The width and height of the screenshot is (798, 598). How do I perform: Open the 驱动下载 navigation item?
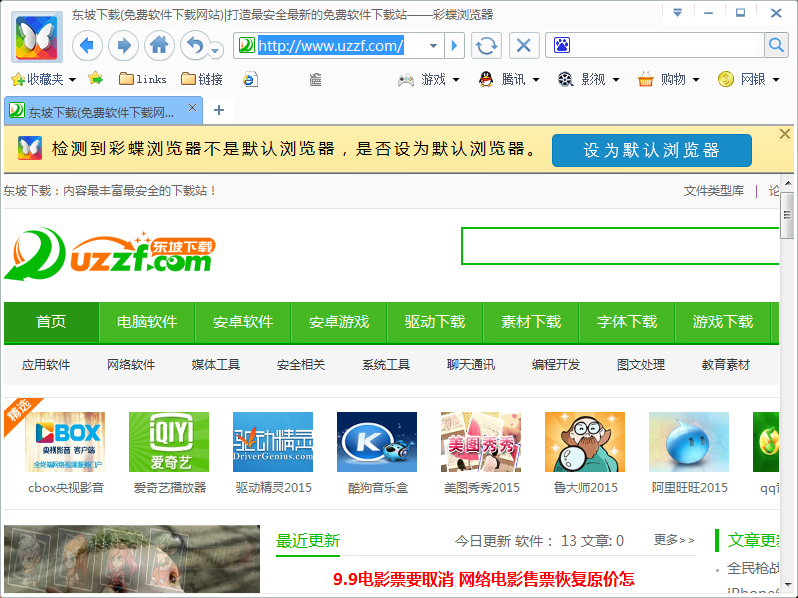(x=435, y=322)
